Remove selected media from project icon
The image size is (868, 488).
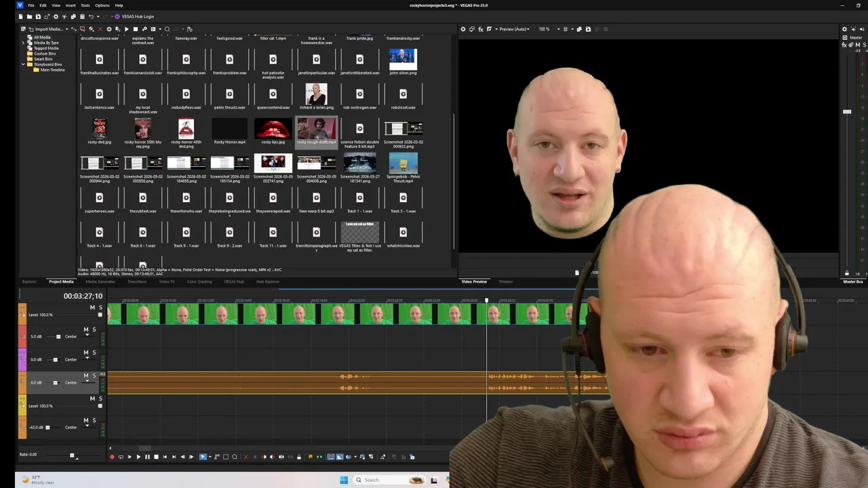click(100, 29)
